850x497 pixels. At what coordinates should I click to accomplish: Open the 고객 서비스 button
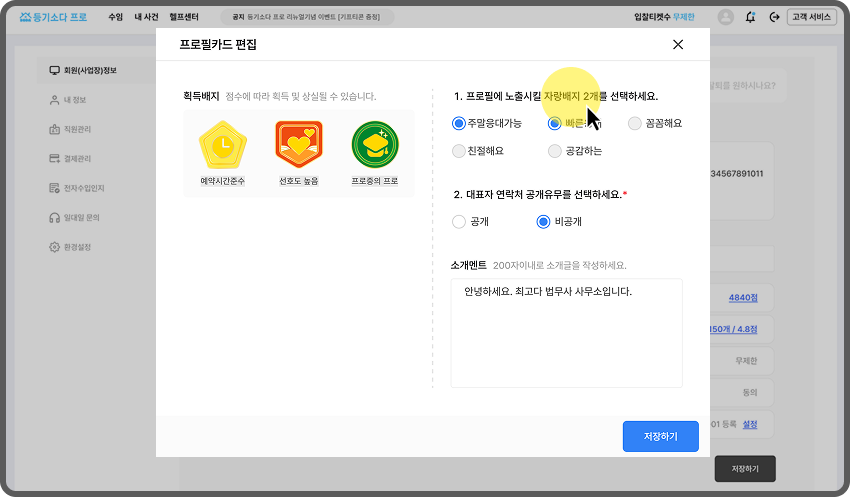pos(812,17)
